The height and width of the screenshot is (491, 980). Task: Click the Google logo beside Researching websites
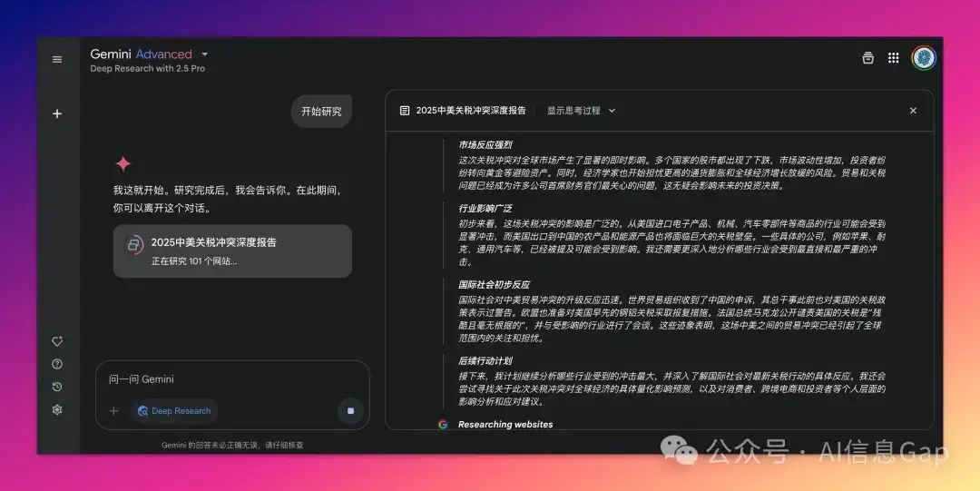click(x=443, y=424)
